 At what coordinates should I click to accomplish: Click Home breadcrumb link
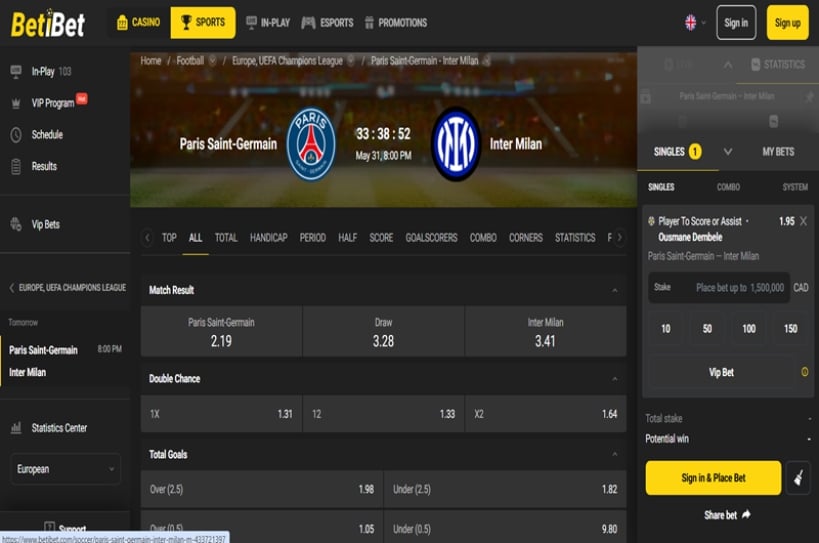click(150, 61)
